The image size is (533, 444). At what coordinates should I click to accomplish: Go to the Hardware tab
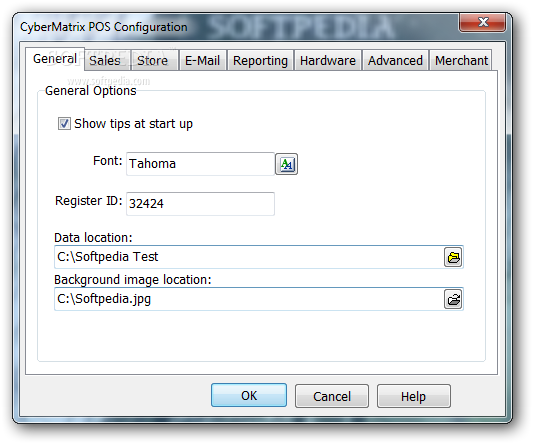click(x=328, y=61)
